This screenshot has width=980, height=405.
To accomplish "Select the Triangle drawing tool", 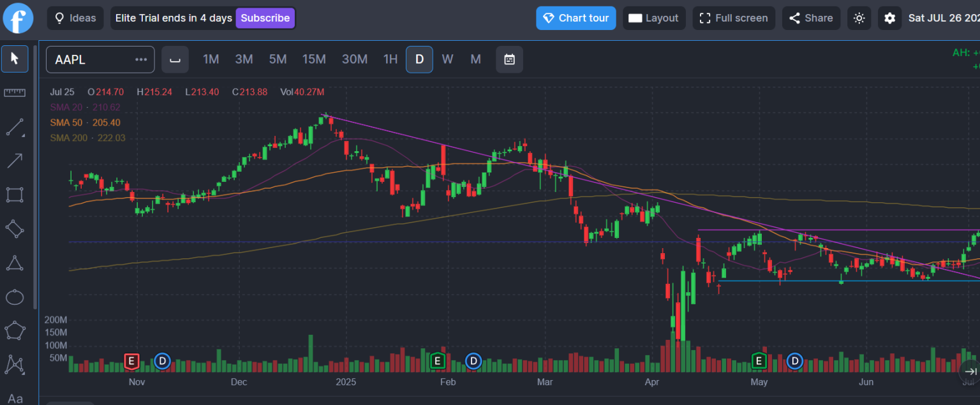I will coord(14,262).
